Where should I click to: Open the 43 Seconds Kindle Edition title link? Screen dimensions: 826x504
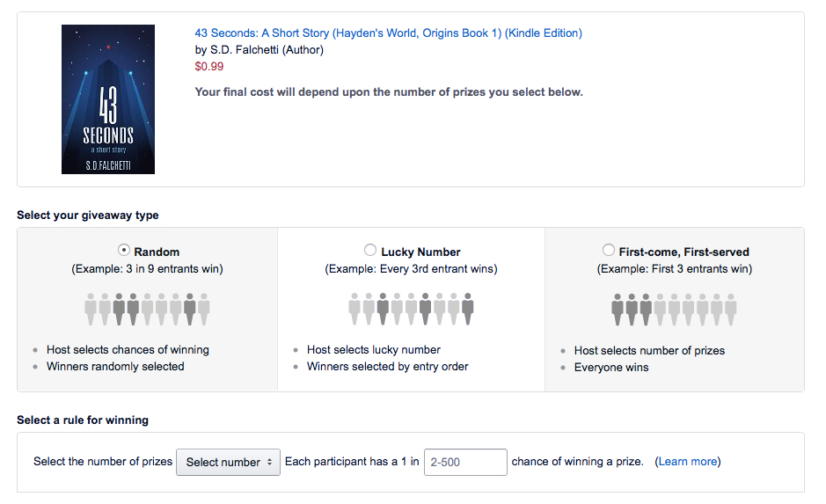click(x=388, y=33)
